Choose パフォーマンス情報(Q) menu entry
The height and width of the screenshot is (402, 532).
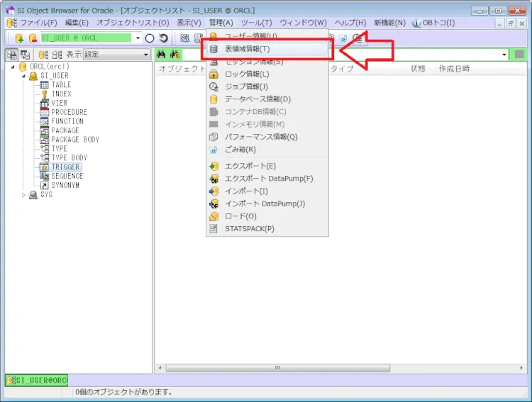(261, 137)
